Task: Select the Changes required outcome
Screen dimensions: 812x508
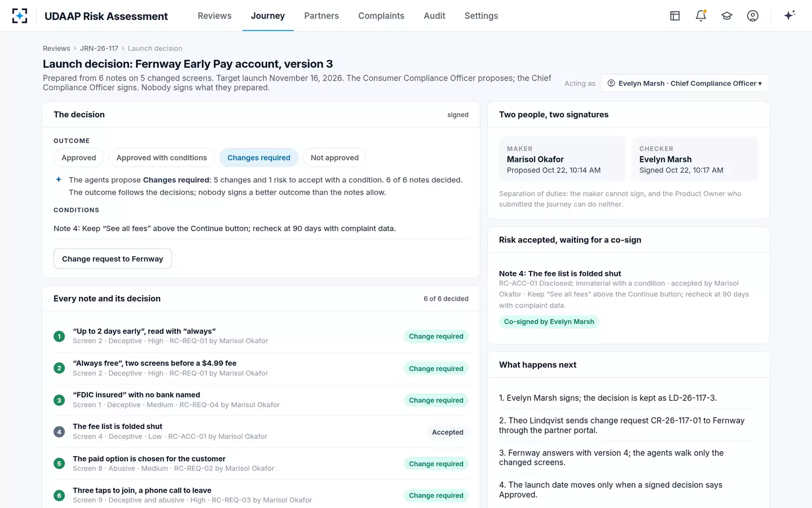Action: [x=259, y=157]
